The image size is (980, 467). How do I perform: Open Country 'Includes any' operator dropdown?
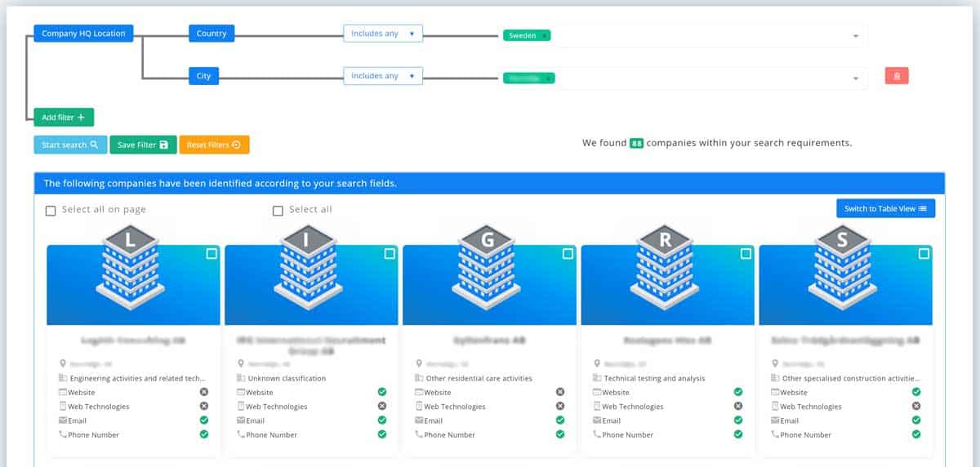pyautogui.click(x=382, y=33)
